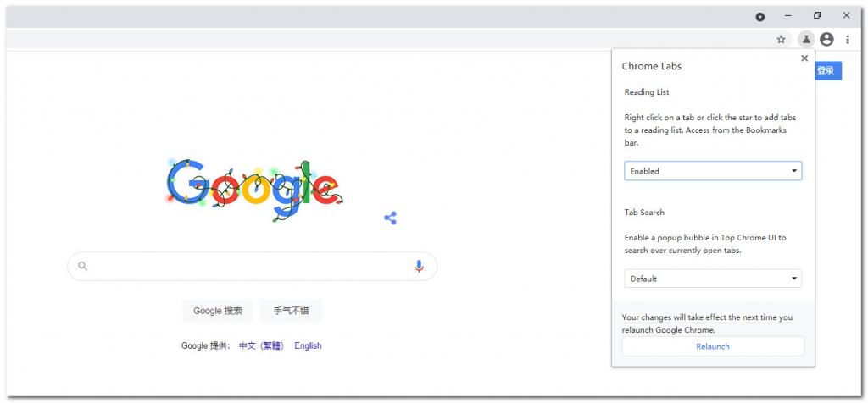868x403 pixels.
Task: Click the blue 登录 sign-in button
Action: [828, 71]
